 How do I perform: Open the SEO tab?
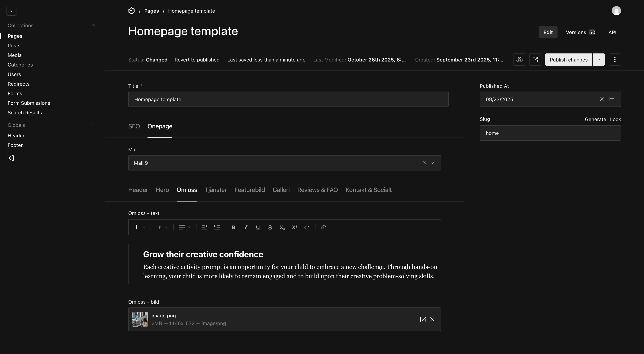coord(134,126)
